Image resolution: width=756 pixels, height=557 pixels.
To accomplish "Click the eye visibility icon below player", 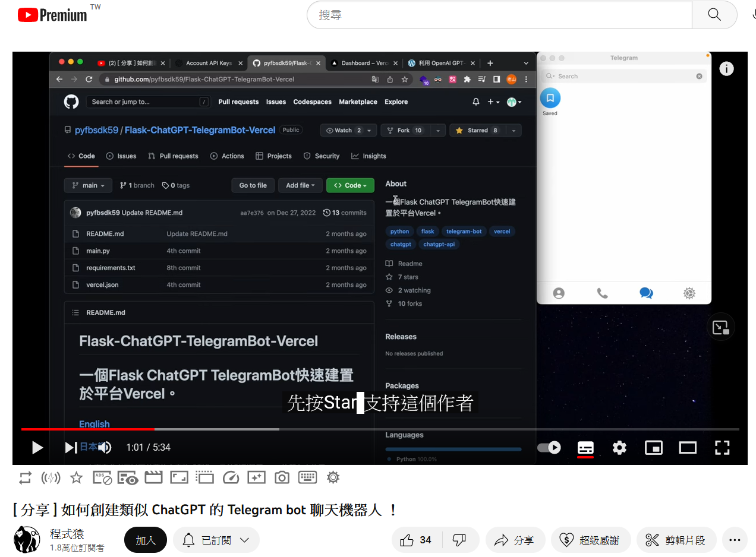I will (128, 477).
